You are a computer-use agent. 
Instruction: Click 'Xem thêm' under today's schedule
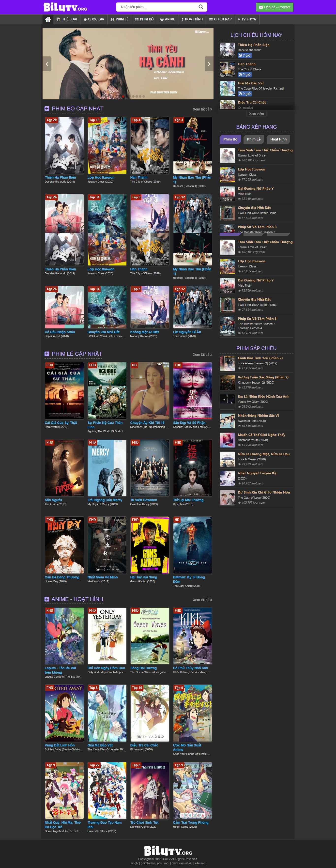click(x=257, y=114)
